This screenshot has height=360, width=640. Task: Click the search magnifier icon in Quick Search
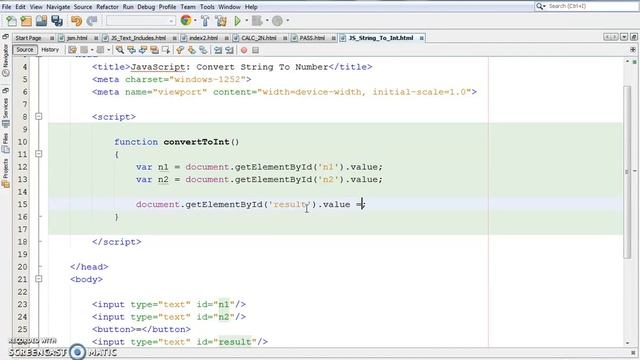click(540, 6)
